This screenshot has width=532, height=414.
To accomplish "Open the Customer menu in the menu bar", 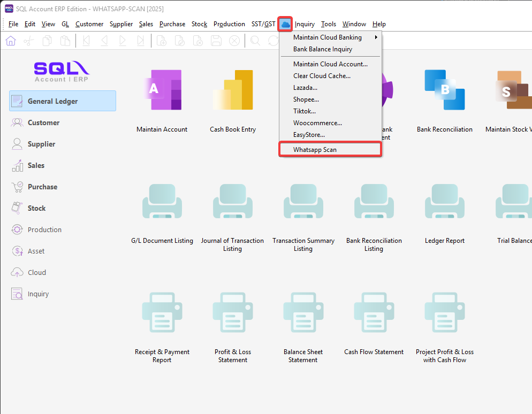I will click(89, 24).
